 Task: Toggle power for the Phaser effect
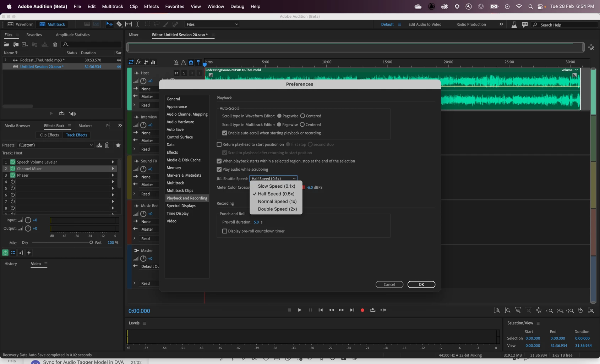point(13,175)
